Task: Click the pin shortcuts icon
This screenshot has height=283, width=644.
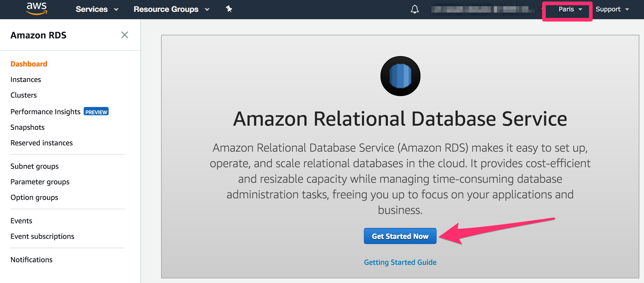Action: pos(229,9)
